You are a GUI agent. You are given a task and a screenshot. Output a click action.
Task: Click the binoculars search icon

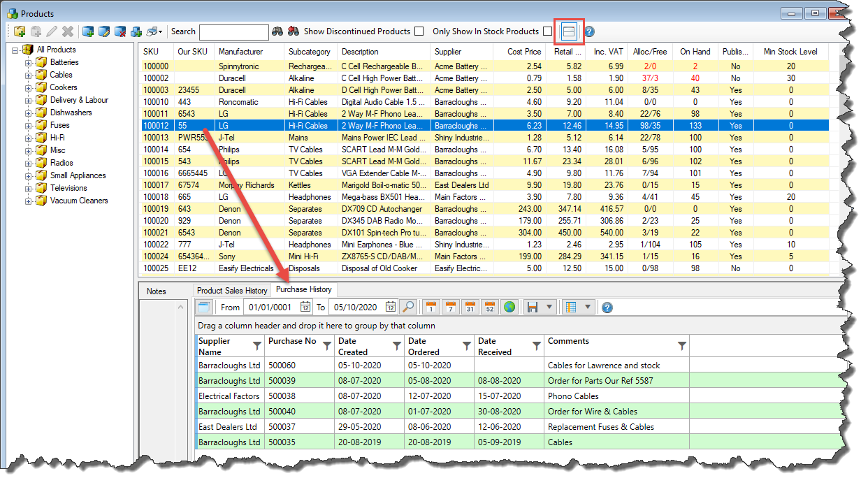point(277,31)
